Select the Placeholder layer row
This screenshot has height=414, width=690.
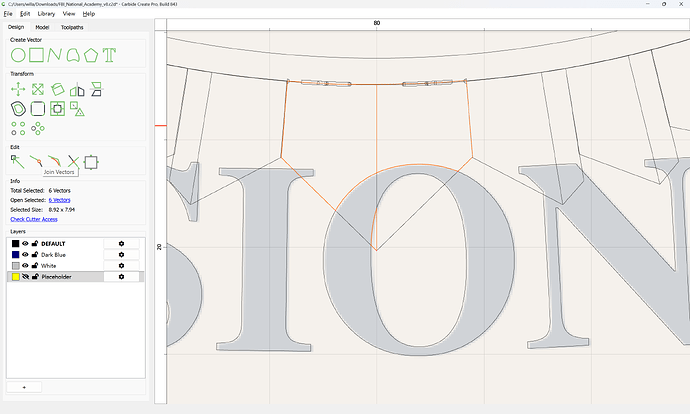[x=76, y=277]
